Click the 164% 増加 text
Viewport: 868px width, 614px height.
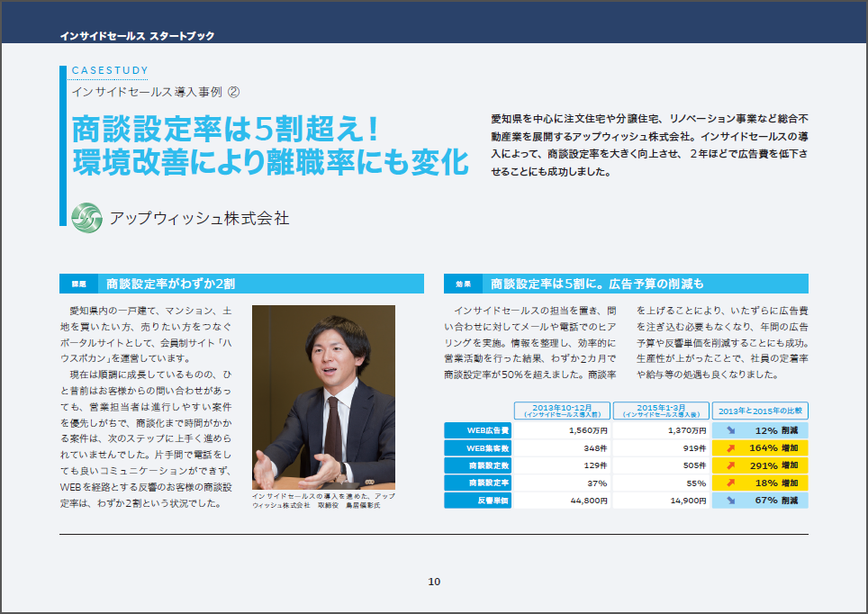tap(773, 448)
